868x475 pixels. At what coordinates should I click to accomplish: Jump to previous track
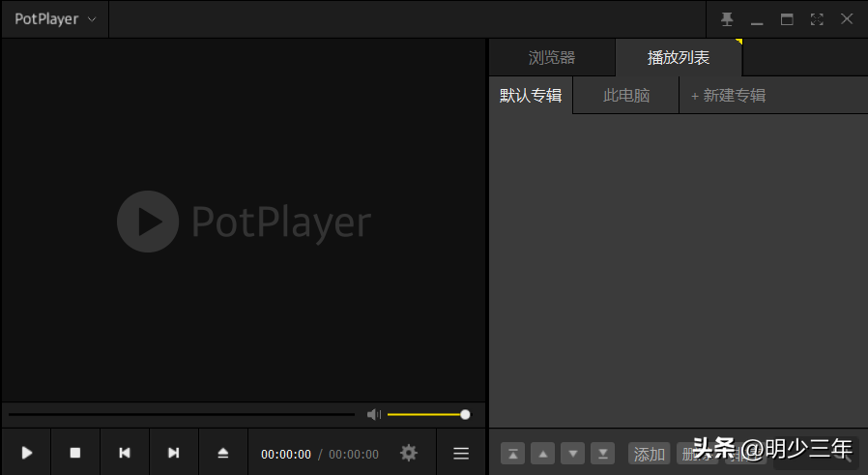coord(125,453)
